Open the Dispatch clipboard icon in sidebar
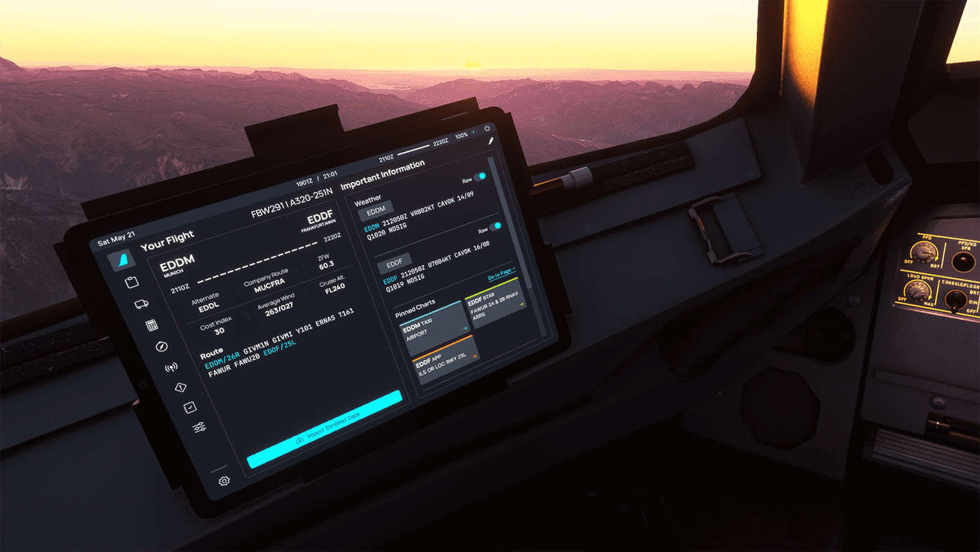Image resolution: width=980 pixels, height=552 pixels. pos(131,282)
